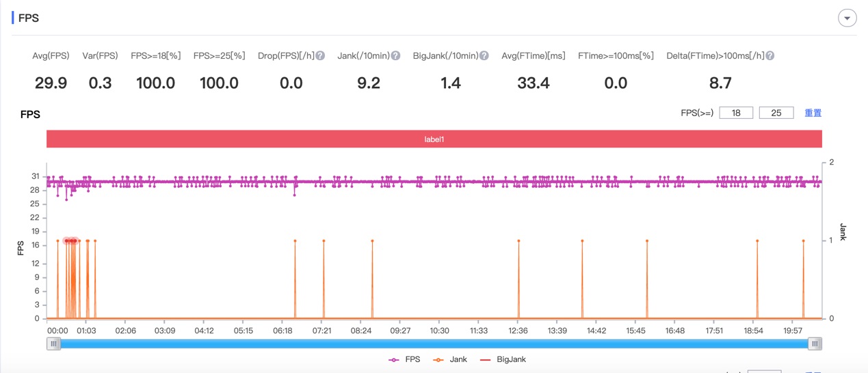The height and width of the screenshot is (373, 868).
Task: Click the Avg(FPS) value 29.9
Action: pyautogui.click(x=51, y=83)
